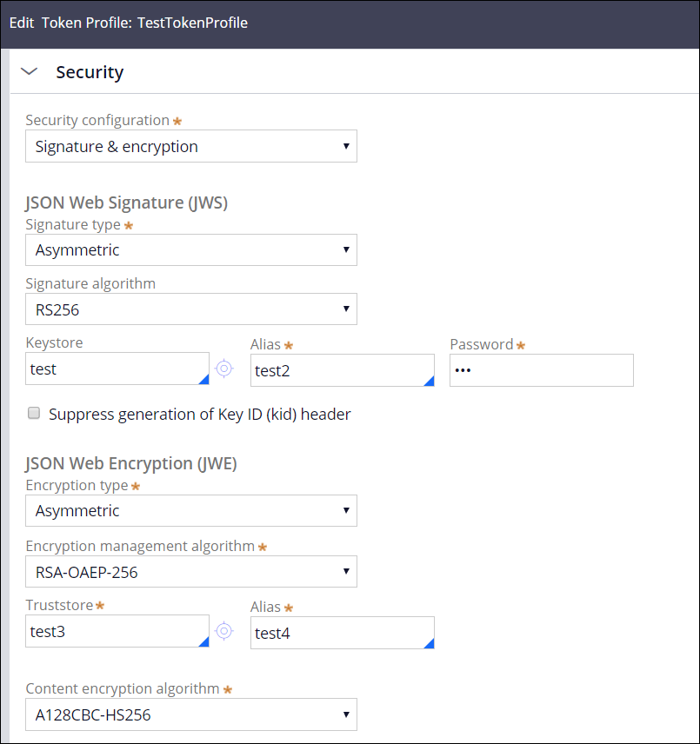The height and width of the screenshot is (744, 700).
Task: Click the test2 Alias field corner marker
Action: pos(429,381)
